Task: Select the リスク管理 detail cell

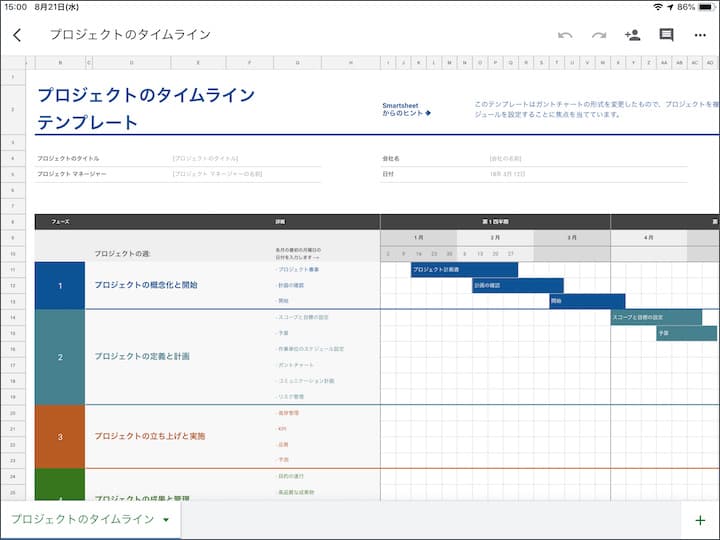Action: tap(290, 396)
